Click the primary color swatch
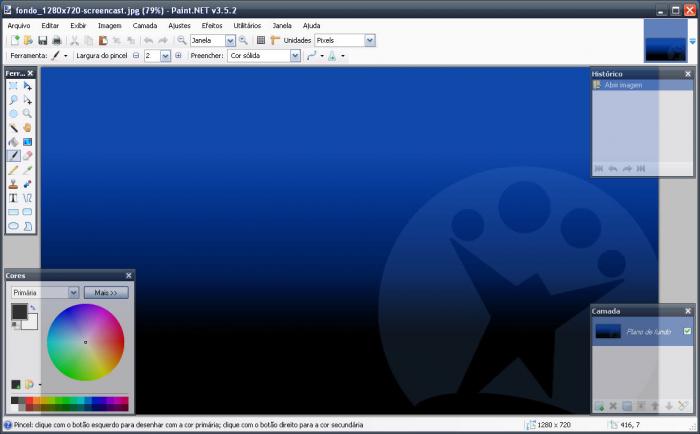The width and height of the screenshot is (700, 434). (19, 312)
